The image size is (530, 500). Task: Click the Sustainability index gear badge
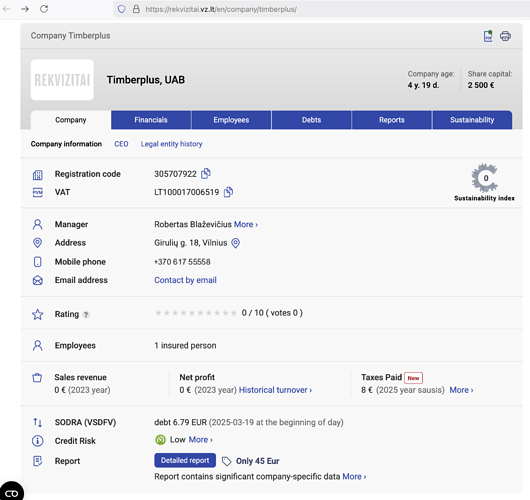point(484,178)
